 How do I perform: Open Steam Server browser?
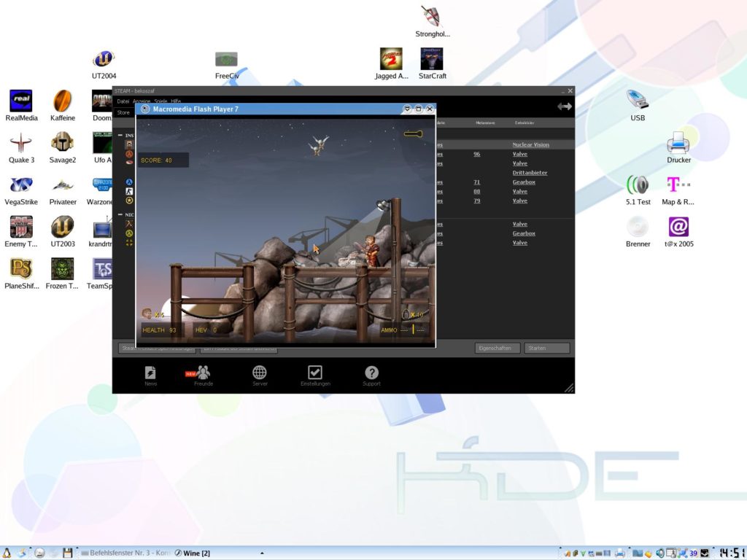260,376
